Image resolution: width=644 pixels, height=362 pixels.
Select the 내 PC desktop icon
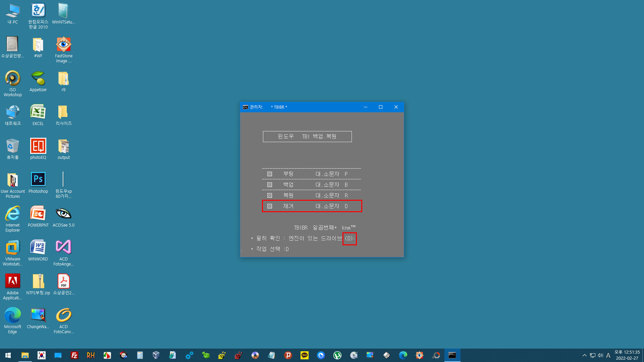pyautogui.click(x=13, y=14)
